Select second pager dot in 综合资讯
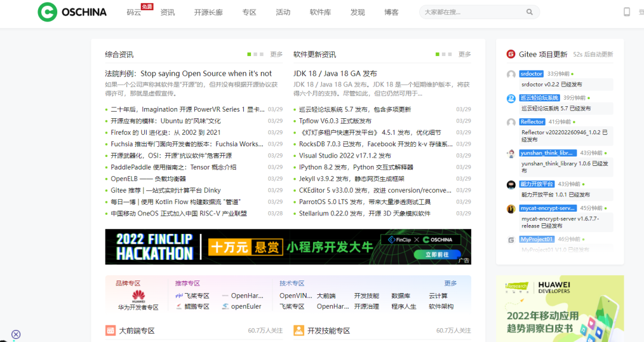Screen dimensions: 644x342 coord(255,54)
